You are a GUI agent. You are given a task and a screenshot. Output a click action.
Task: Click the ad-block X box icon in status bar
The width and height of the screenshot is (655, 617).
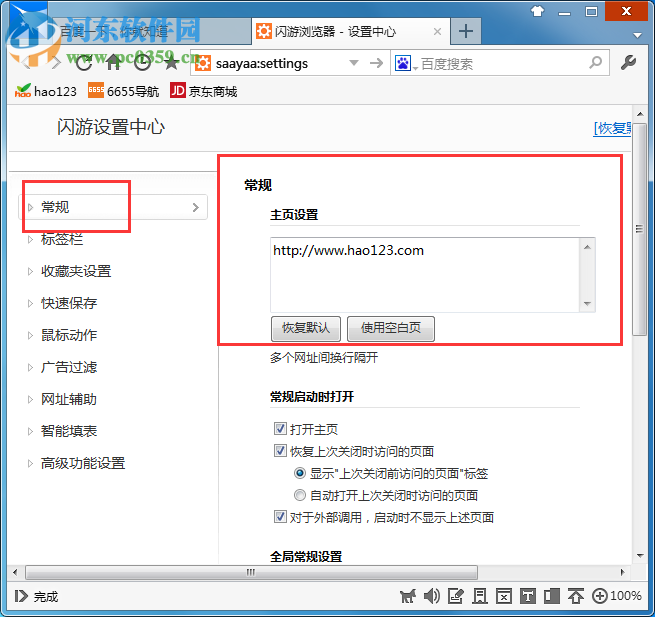pyautogui.click(x=504, y=596)
